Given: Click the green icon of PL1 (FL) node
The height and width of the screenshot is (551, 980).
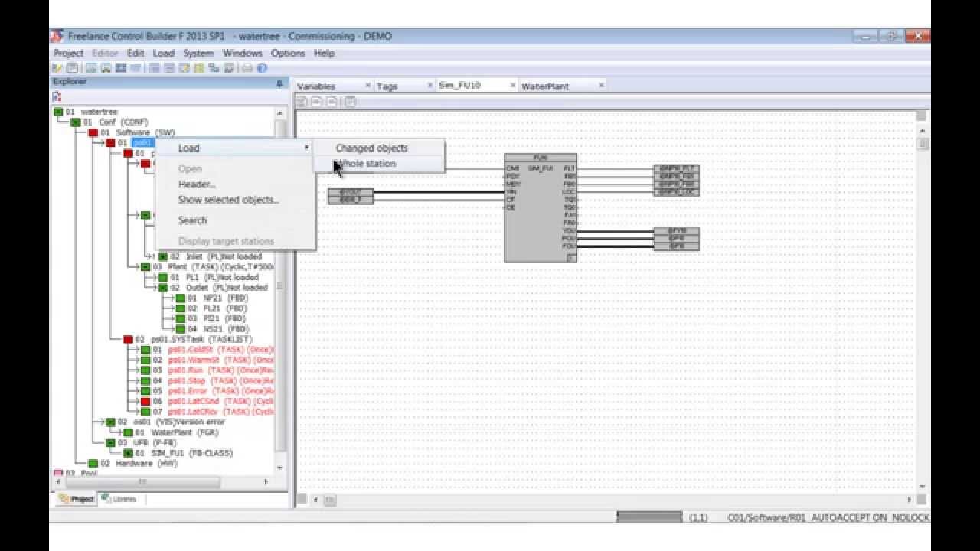Looking at the screenshot, I should (162, 277).
